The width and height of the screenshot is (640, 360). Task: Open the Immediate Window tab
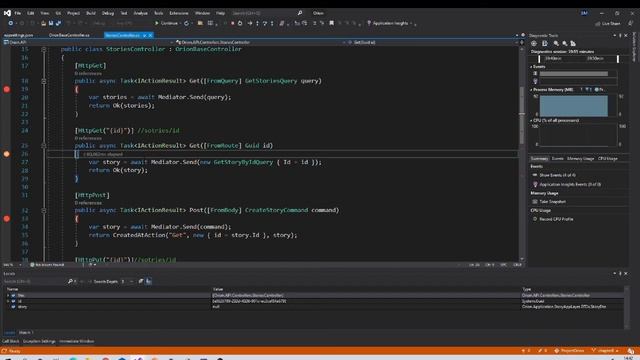click(x=77, y=341)
